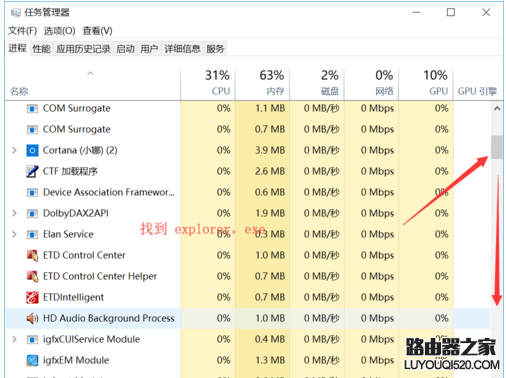506x378 pixels.
Task: Click the ETD Control Center icon
Action: click(x=32, y=255)
